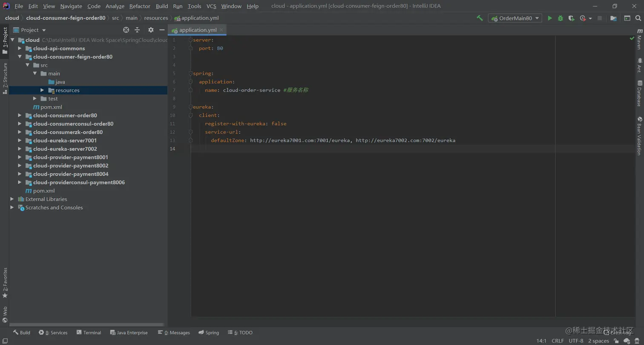Run OrderMain80 with the green play icon
Screen dimensions: 644x345
(550, 18)
